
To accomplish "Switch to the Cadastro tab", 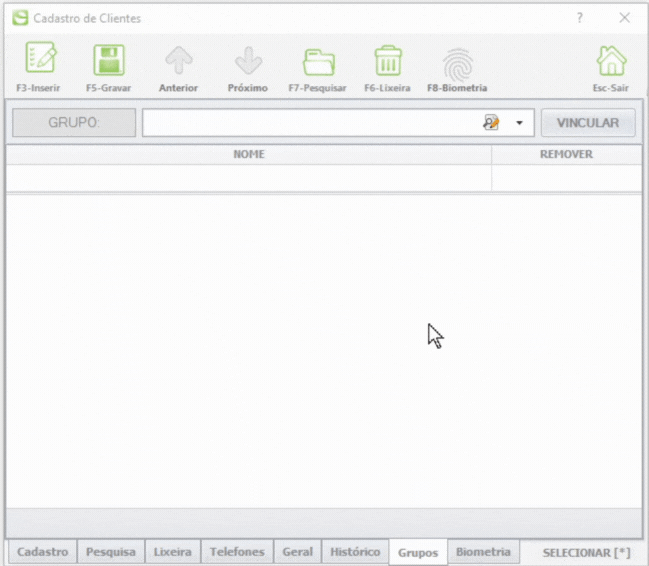I will [x=43, y=552].
